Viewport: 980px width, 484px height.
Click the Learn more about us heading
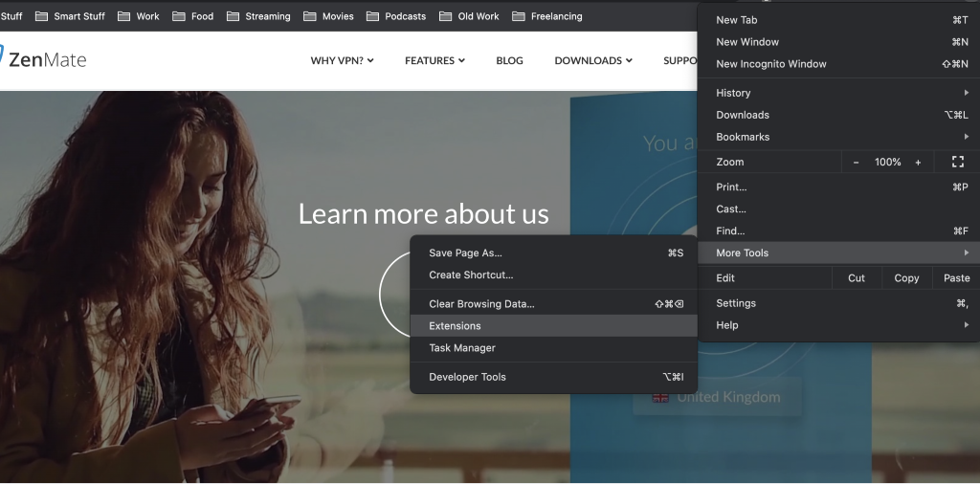tap(423, 213)
